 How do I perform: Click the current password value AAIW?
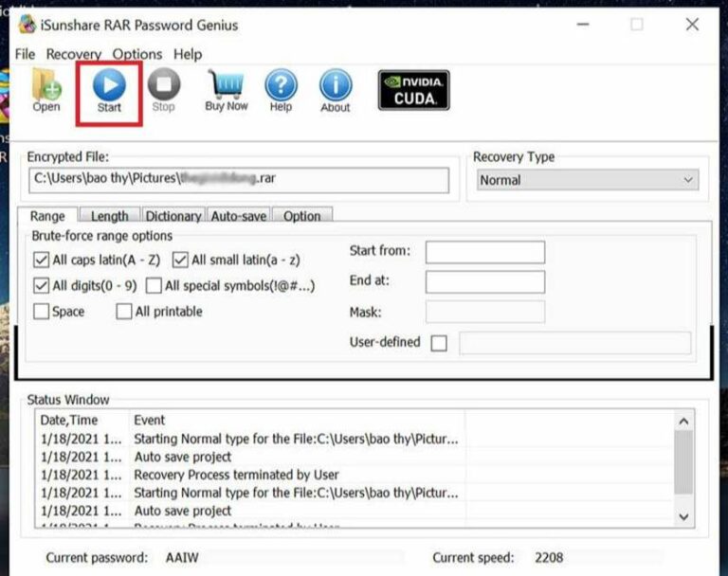(182, 557)
